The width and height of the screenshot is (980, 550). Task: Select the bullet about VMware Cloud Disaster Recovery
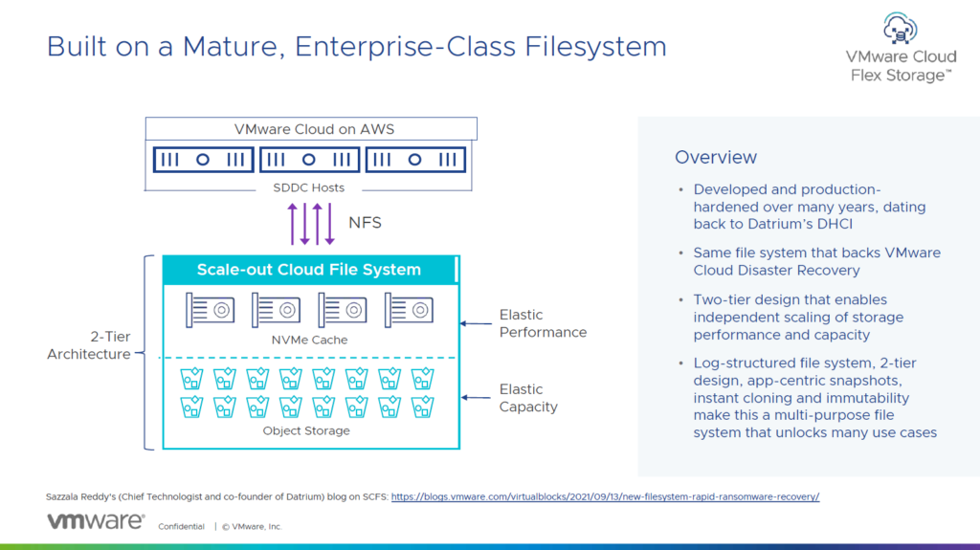coord(817,261)
